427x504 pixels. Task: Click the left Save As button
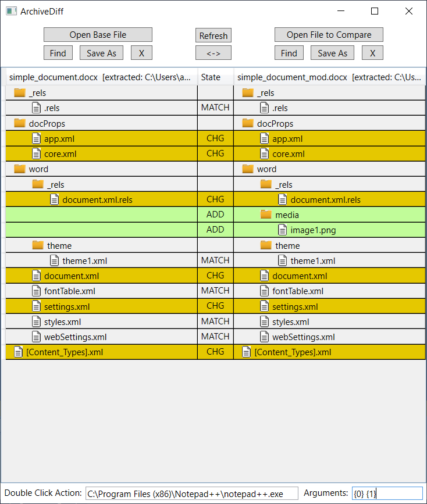101,53
